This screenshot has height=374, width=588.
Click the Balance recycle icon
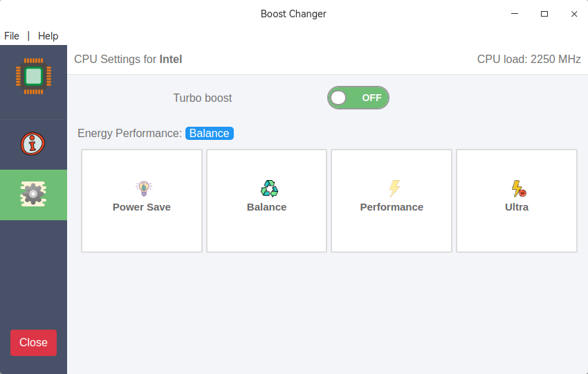268,188
